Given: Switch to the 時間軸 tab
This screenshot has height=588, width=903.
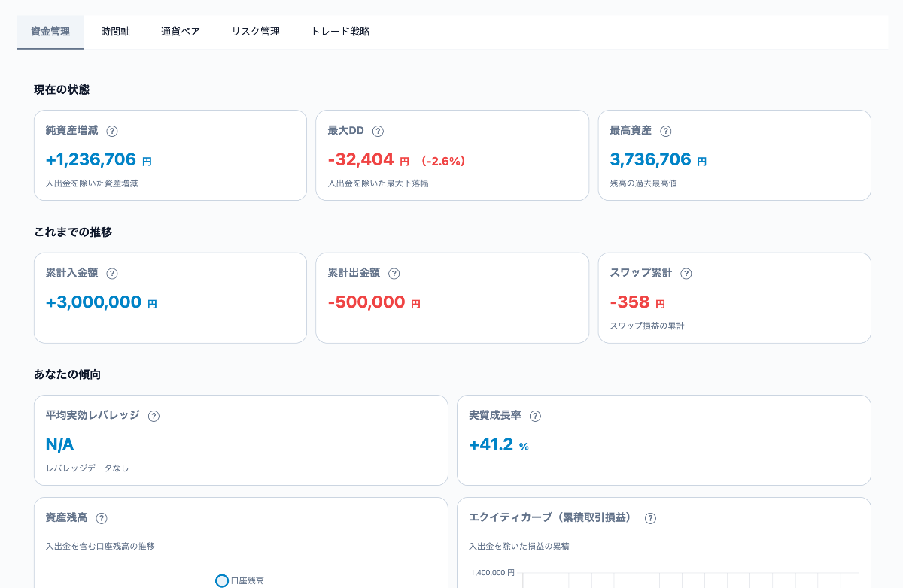Looking at the screenshot, I should pyautogui.click(x=116, y=32).
